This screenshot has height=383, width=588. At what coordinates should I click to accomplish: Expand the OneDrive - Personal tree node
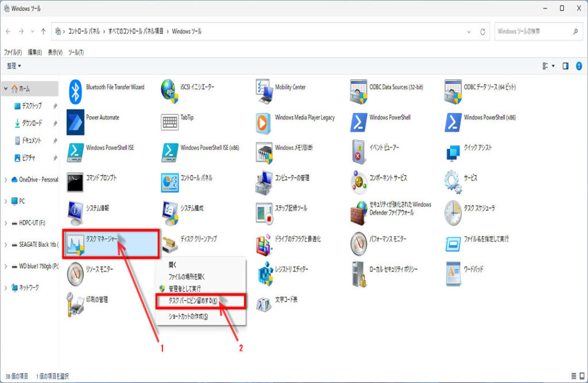coord(6,179)
